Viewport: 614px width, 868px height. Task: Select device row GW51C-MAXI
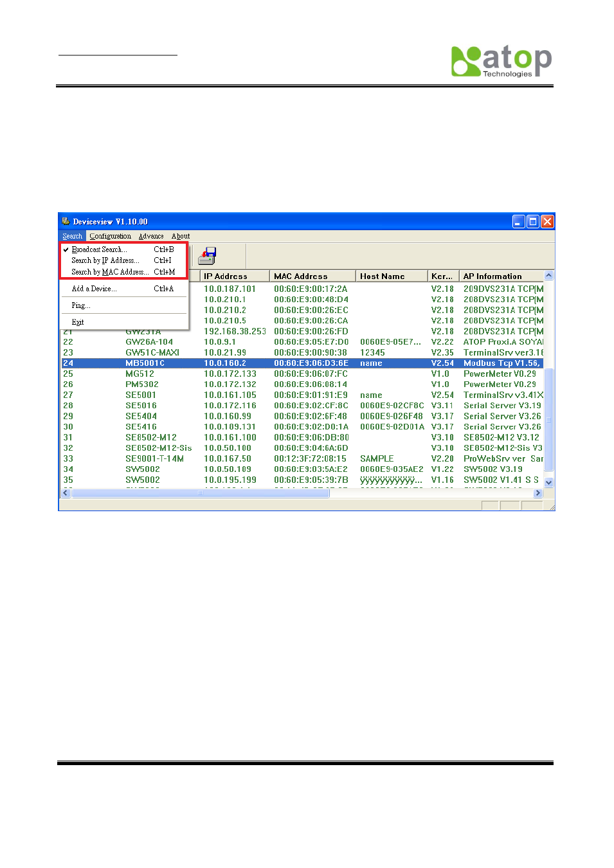[302, 352]
